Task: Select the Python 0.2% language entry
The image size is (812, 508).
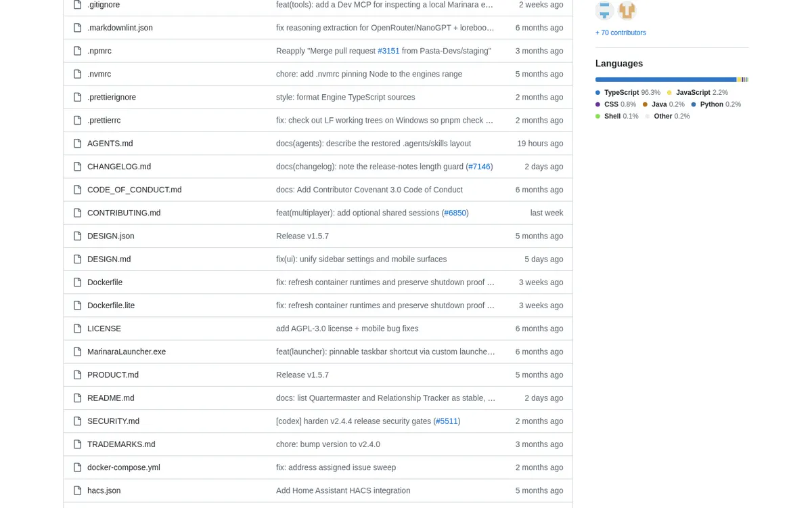Action: click(716, 104)
